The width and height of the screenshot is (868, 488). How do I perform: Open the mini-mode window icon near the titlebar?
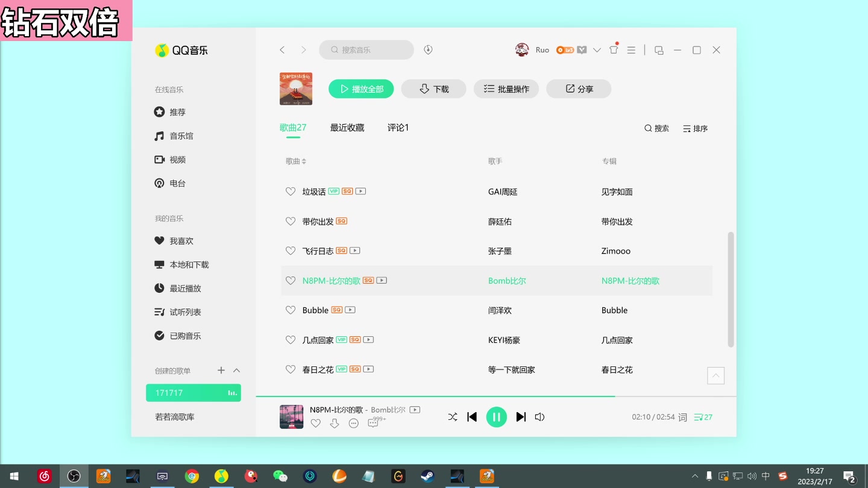(659, 50)
